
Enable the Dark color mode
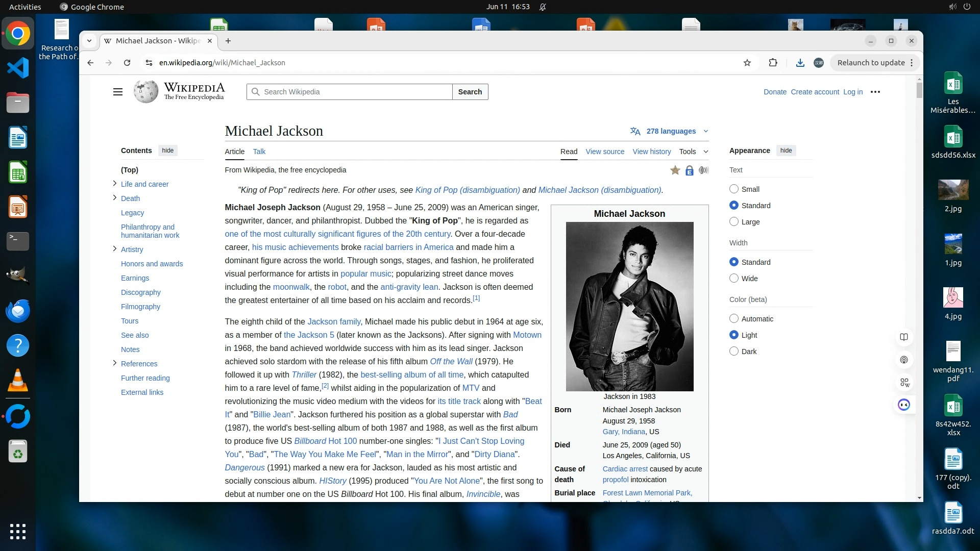click(x=734, y=352)
